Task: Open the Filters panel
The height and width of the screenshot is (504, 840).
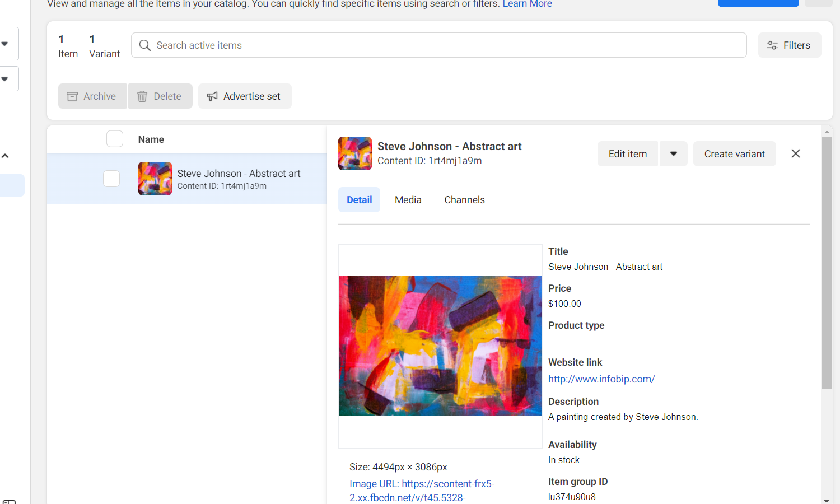Action: [x=789, y=45]
